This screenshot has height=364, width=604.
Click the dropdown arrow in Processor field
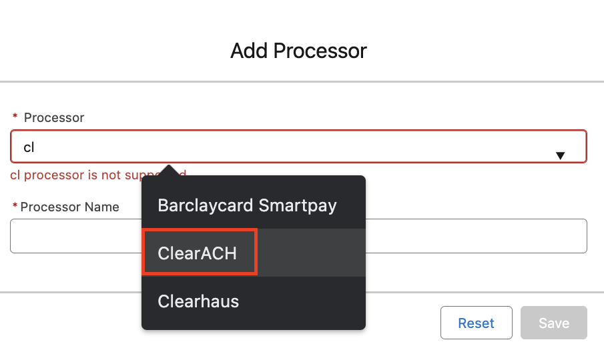(561, 155)
